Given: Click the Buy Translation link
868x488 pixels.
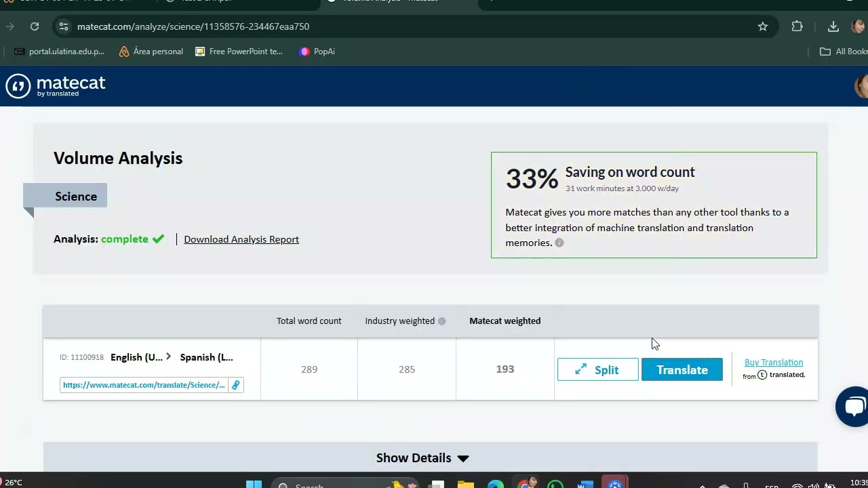Looking at the screenshot, I should (774, 363).
